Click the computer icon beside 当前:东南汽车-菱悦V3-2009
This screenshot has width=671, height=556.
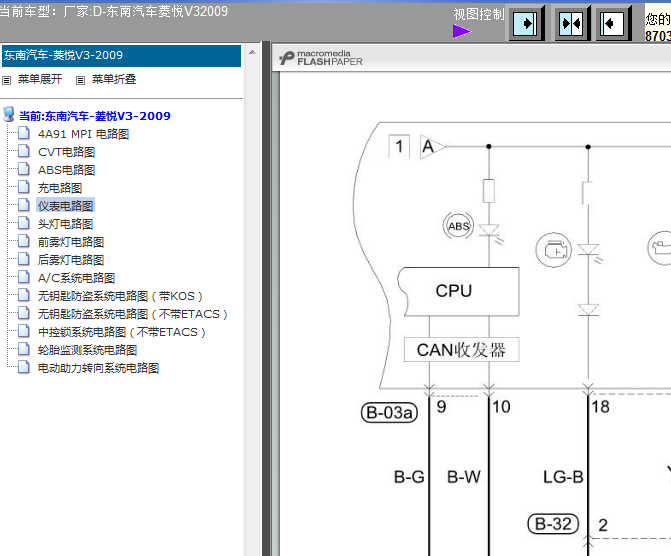[x=9, y=114]
